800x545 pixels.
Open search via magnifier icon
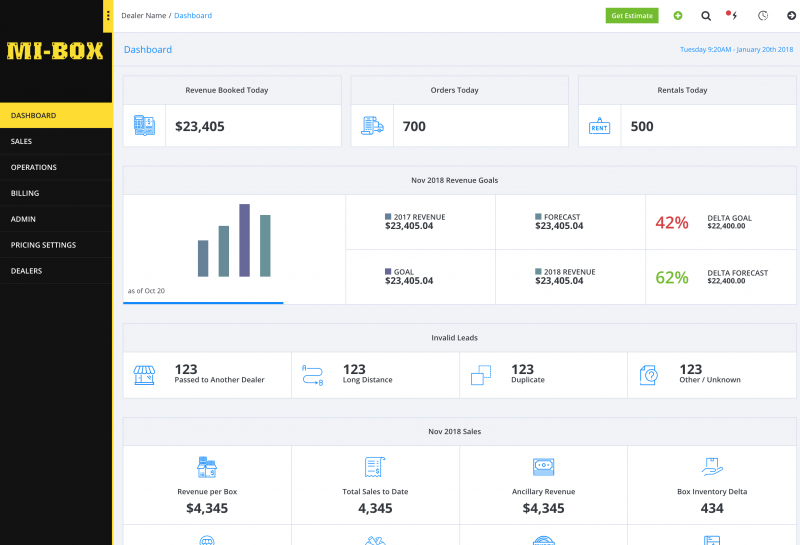pos(706,16)
